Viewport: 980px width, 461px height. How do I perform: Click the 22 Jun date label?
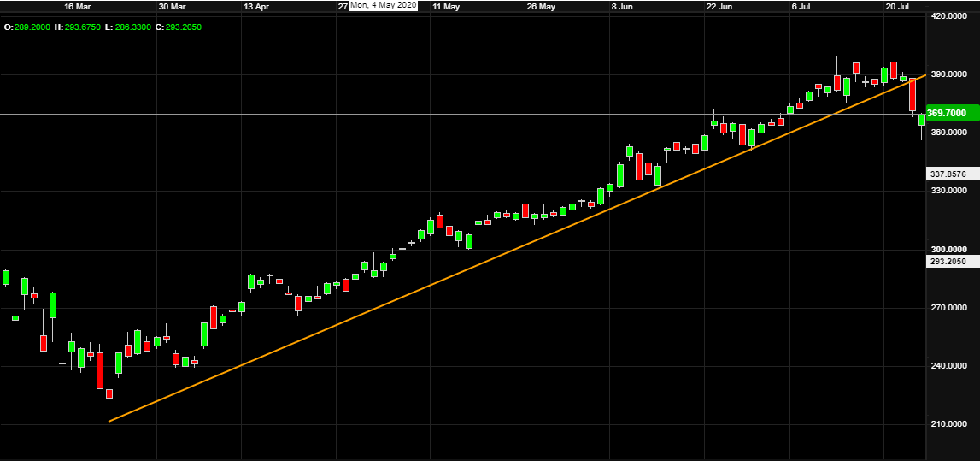click(x=719, y=6)
